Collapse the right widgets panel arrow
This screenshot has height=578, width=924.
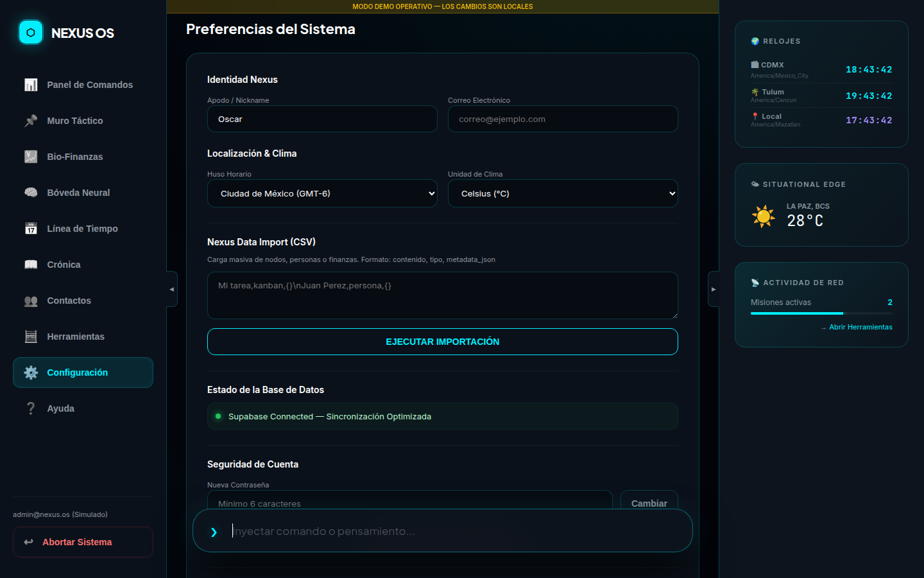(x=714, y=289)
